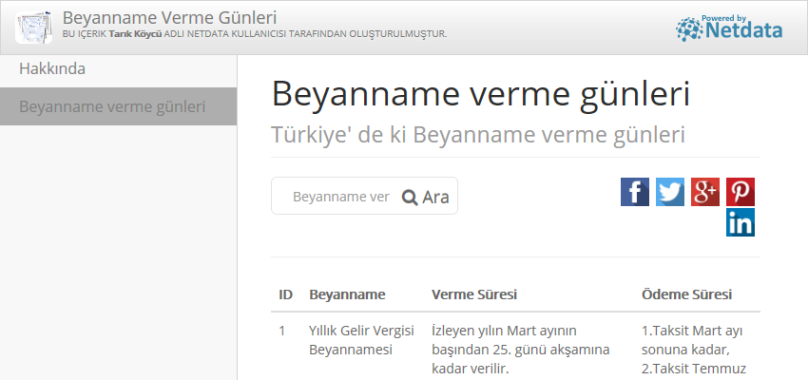Open the Netdata logo link
The width and height of the screenshot is (808, 380).
[x=729, y=28]
